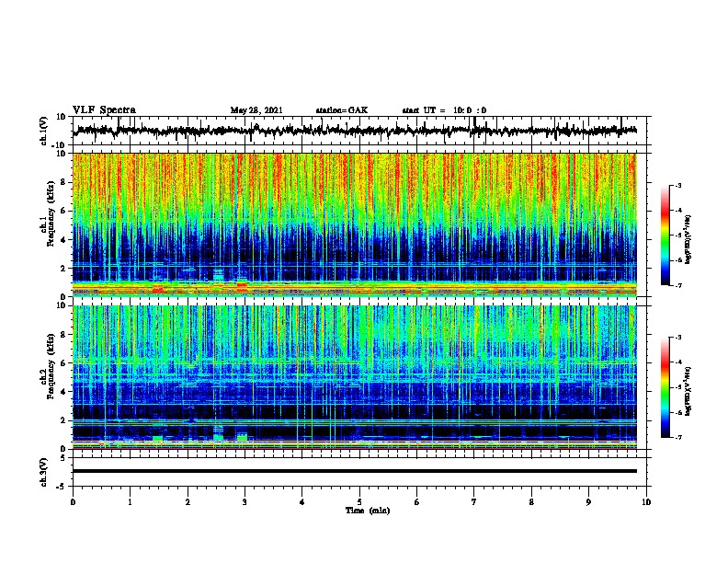Click the "10" tick on the time axis
The height and width of the screenshot is (563, 728).
(x=646, y=502)
